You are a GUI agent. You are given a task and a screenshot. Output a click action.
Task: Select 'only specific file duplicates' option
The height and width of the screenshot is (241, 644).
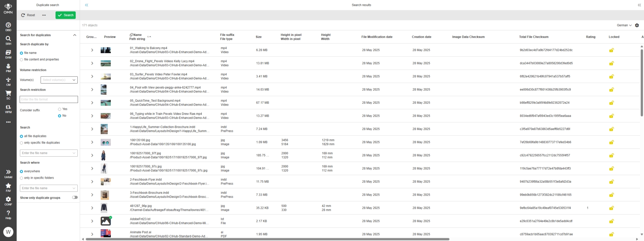pos(21,143)
